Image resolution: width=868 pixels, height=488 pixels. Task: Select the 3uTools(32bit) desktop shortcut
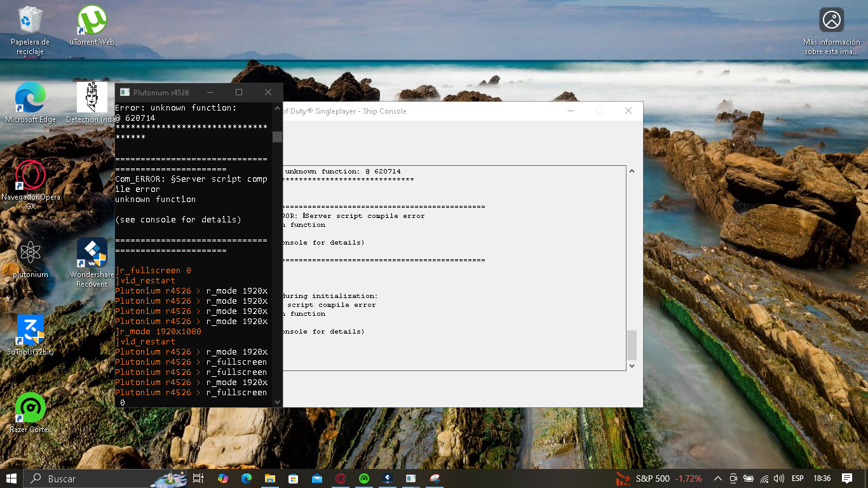tap(31, 335)
